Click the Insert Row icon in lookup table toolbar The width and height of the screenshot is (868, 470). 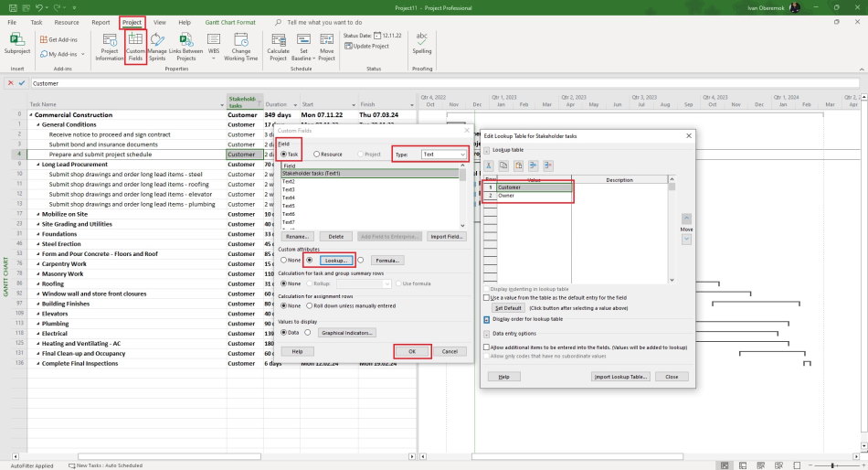[533, 166]
